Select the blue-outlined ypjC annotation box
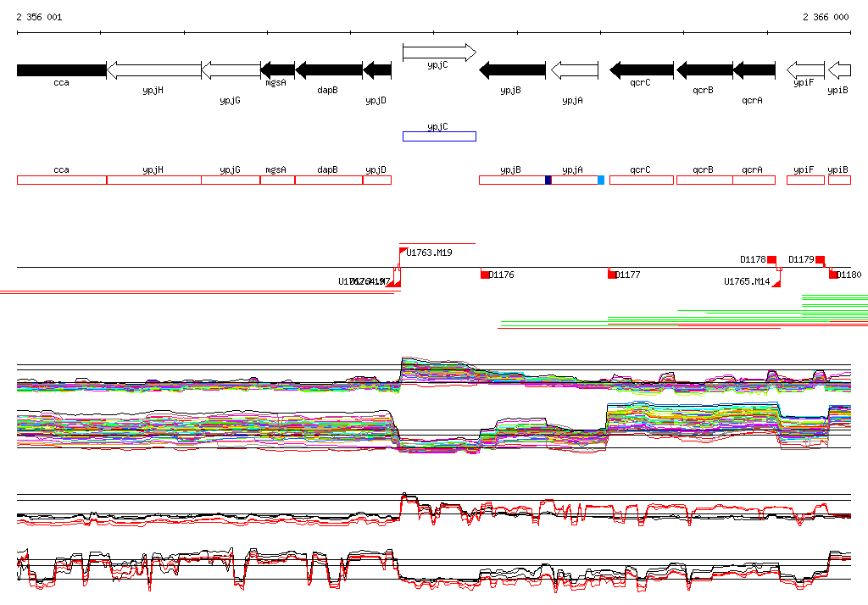868x605 pixels. tap(439, 136)
